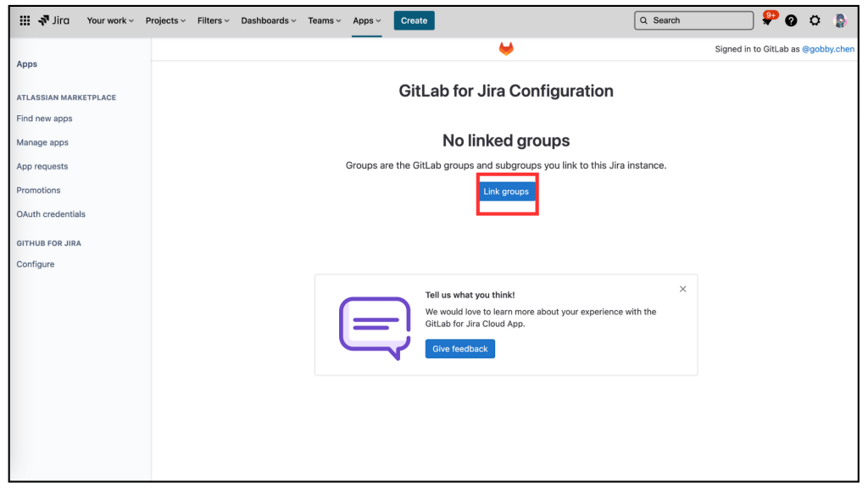Expand the Teams dropdown
This screenshot has height=488, width=868.
pyautogui.click(x=325, y=20)
